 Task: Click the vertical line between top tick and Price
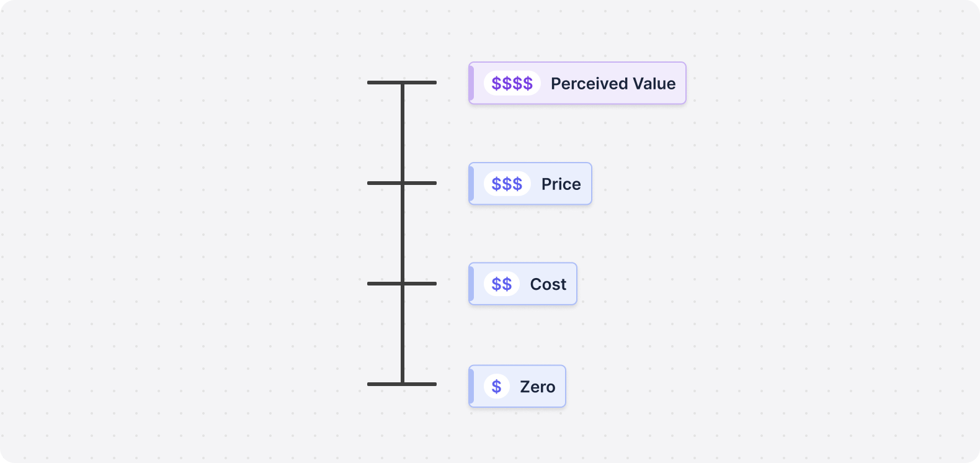click(x=403, y=133)
